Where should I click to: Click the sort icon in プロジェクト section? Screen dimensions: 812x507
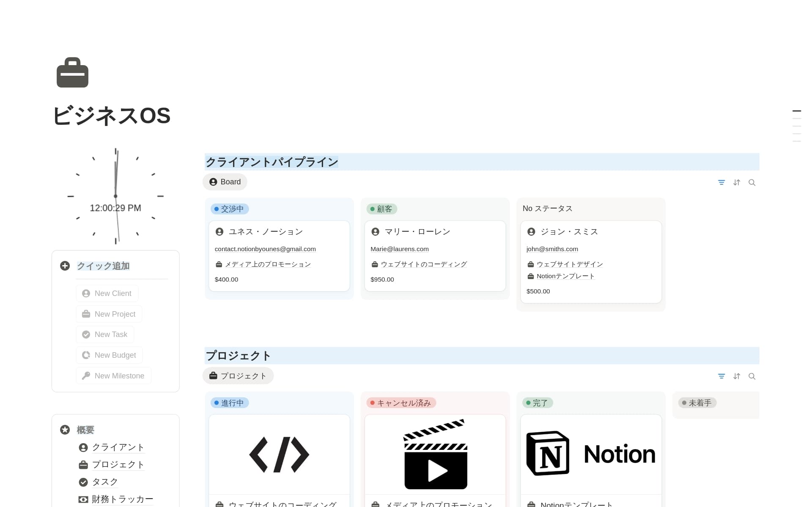tap(737, 376)
